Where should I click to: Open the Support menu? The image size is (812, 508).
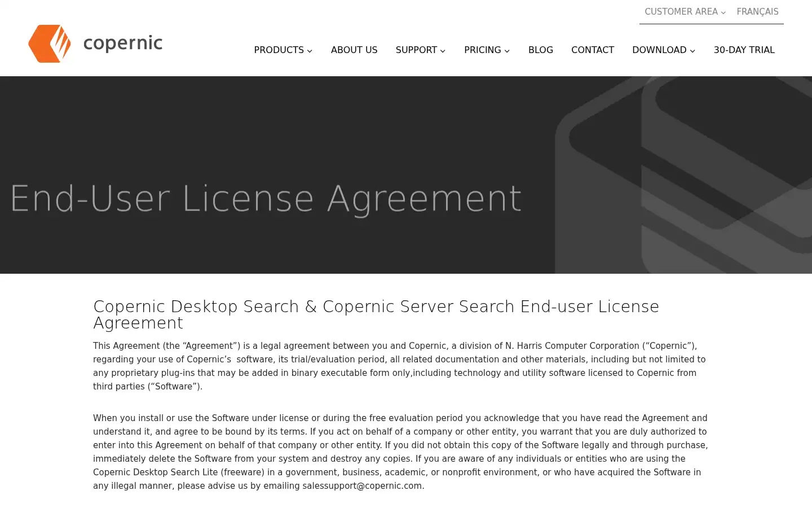coord(421,50)
